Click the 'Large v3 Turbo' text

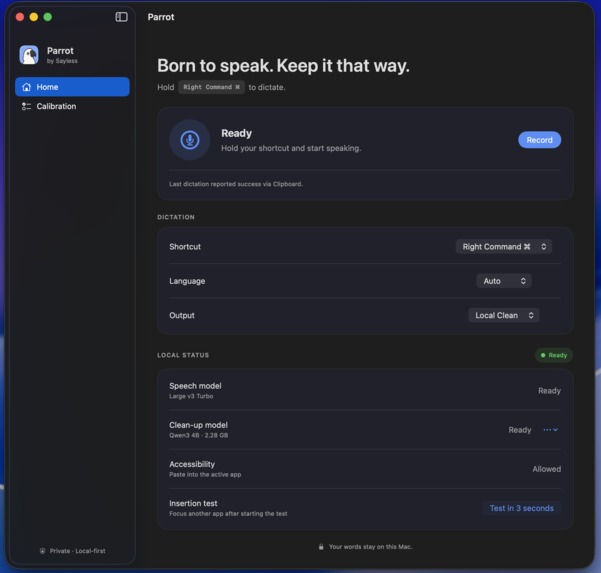coord(191,396)
